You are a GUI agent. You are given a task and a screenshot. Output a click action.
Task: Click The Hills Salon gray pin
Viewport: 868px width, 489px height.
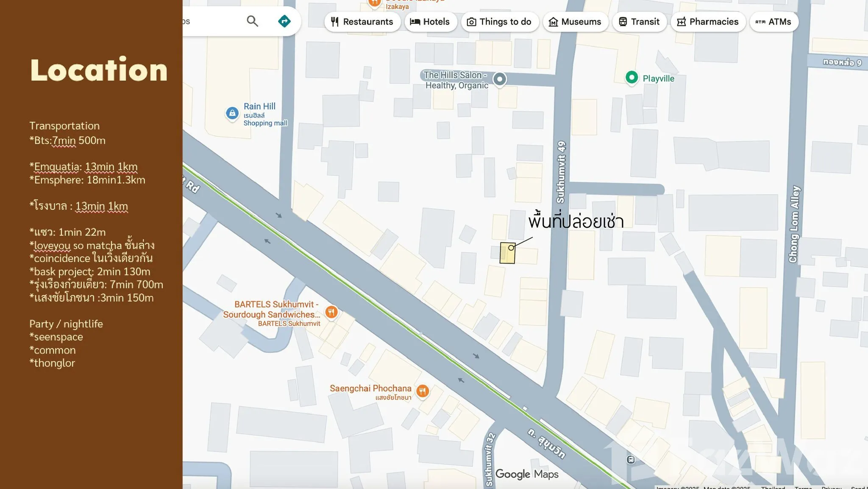[x=500, y=79]
